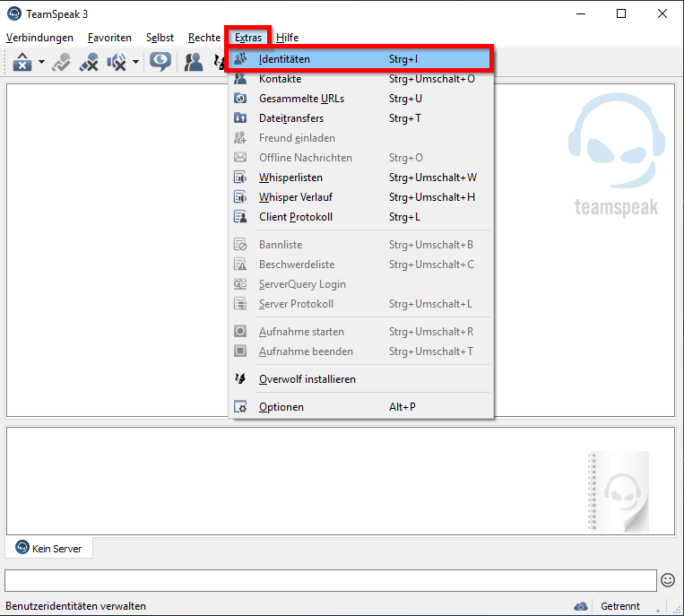Screen dimensions: 684x616
Task: Open the Verbindungen menu
Action: 39,38
